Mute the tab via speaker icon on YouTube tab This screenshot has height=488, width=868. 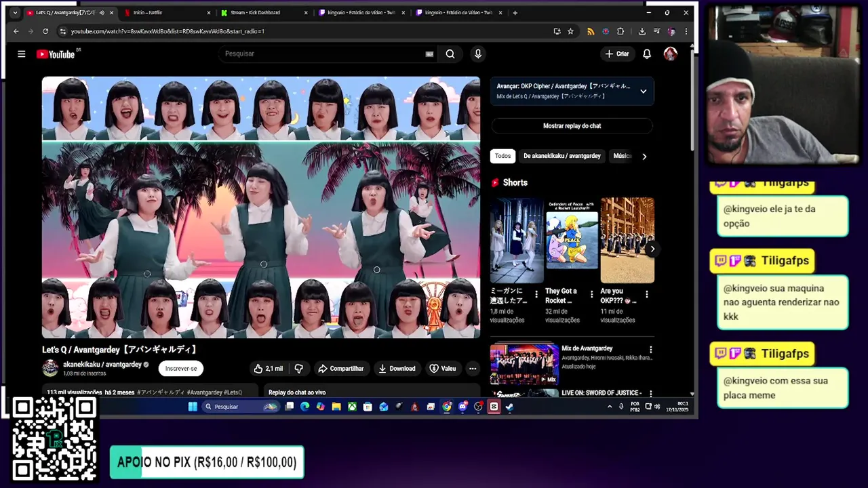click(102, 12)
